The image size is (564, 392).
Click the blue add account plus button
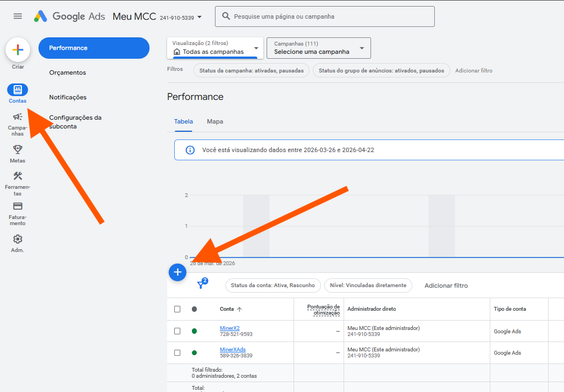pyautogui.click(x=178, y=272)
